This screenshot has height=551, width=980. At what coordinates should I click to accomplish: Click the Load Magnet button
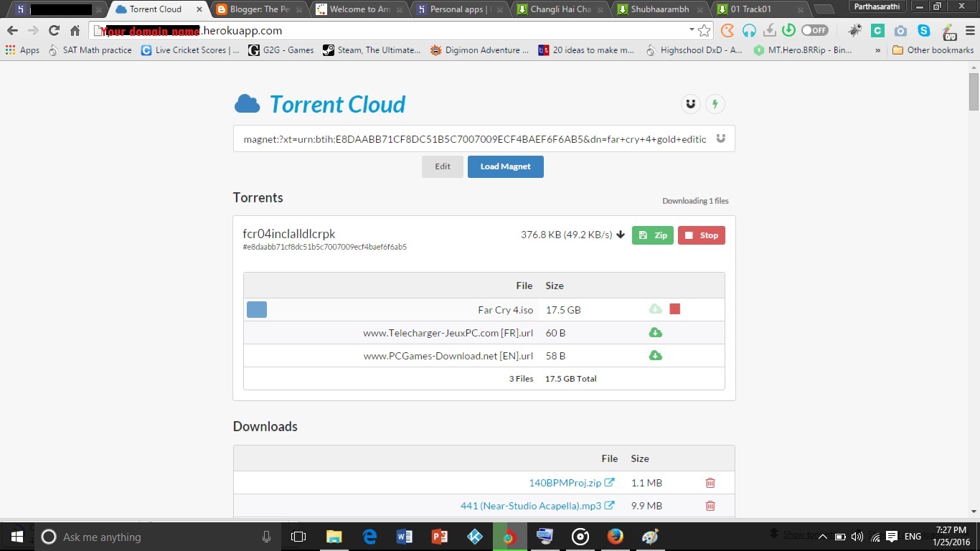pos(506,166)
